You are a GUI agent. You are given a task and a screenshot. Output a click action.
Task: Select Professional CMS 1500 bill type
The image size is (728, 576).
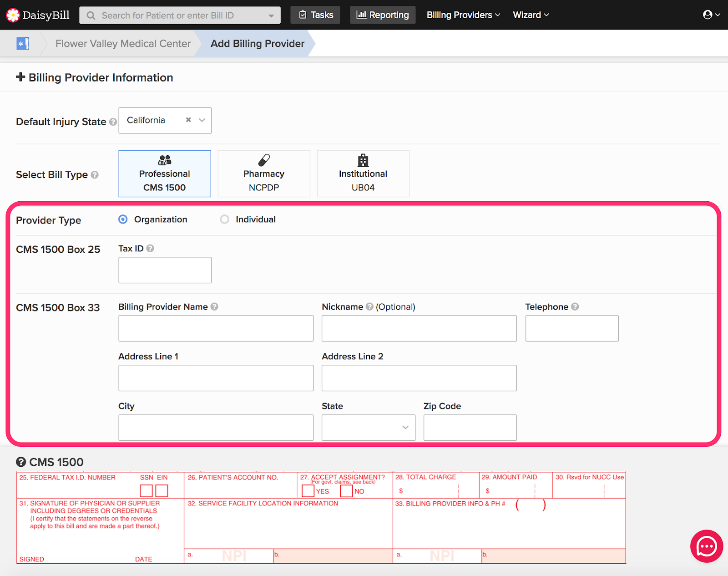click(x=165, y=174)
